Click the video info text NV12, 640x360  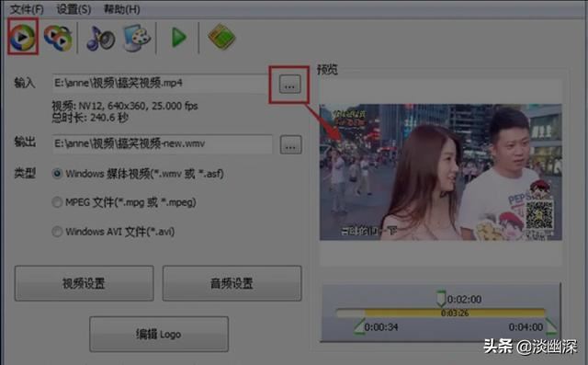pos(125,106)
